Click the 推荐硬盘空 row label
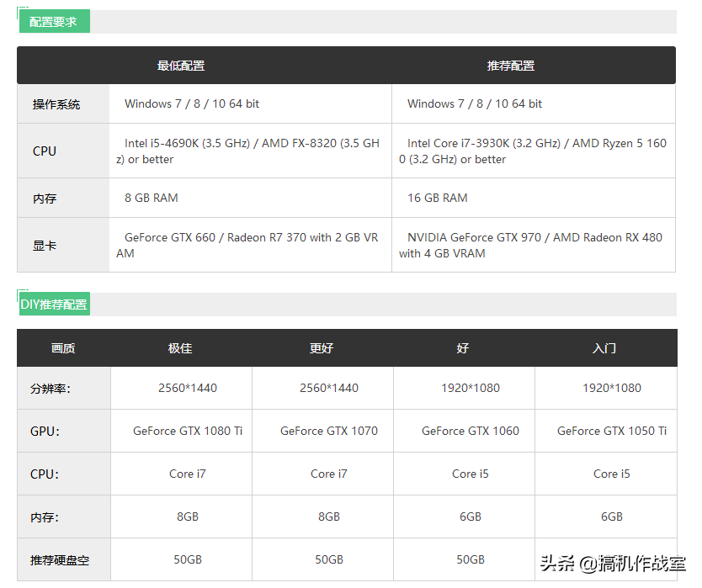The image size is (702, 588). point(60,560)
